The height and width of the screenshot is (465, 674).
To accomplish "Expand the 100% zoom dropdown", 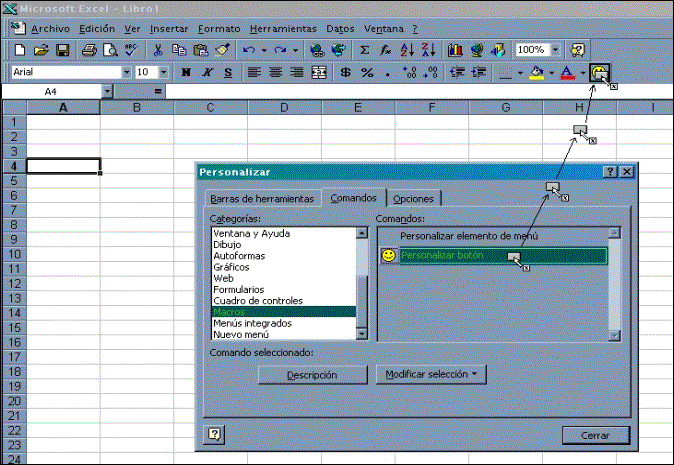I will point(555,49).
